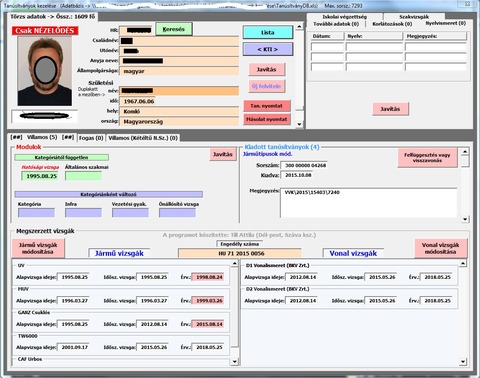Screen dimensions: 480x378
Task: Click scroll-up arrow of Vonal vizsgák list
Action: 463,264
